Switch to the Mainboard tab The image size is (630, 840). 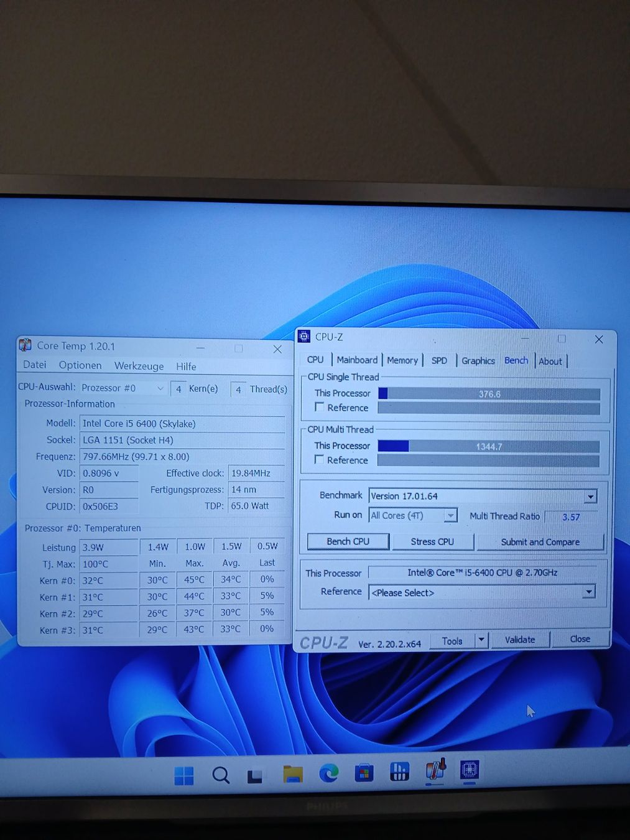tap(357, 360)
